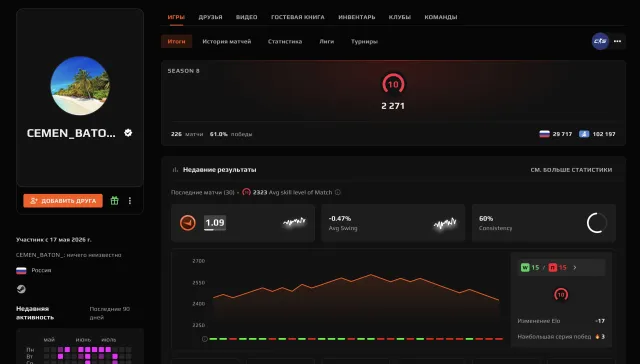The height and width of the screenshot is (364, 640).
Task: Click the Consistency circular progress ring
Action: coord(597,223)
